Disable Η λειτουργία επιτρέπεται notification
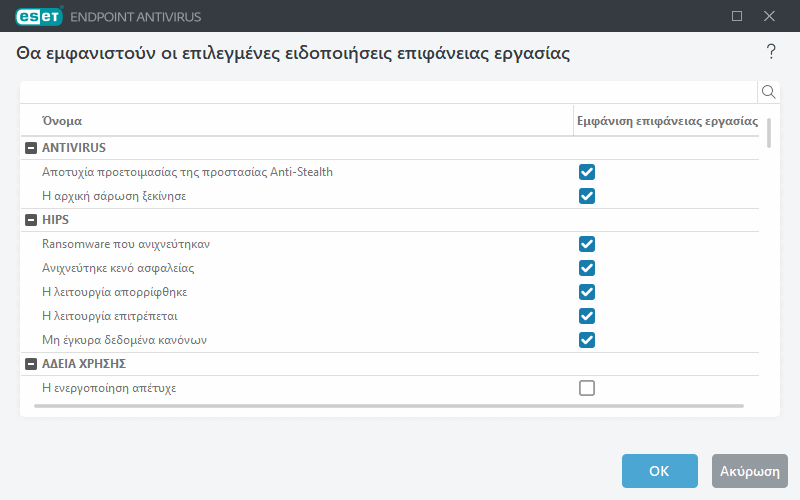This screenshot has width=800, height=500. pyautogui.click(x=587, y=316)
